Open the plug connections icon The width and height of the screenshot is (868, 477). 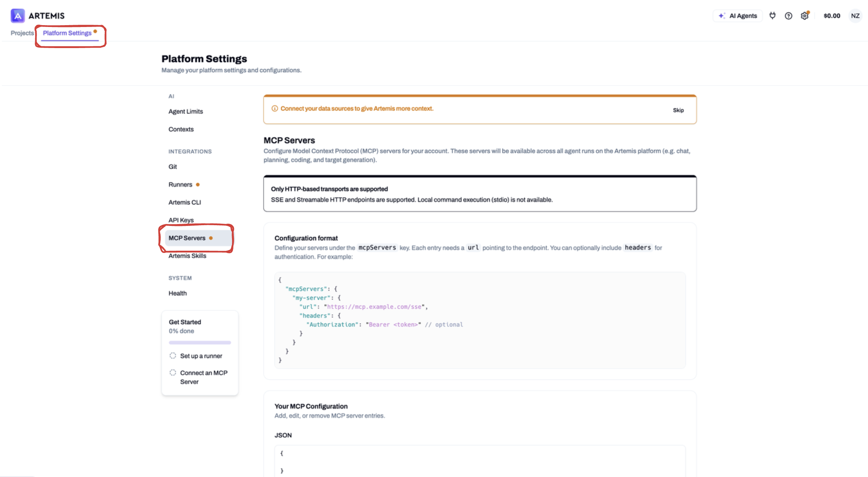pos(772,16)
